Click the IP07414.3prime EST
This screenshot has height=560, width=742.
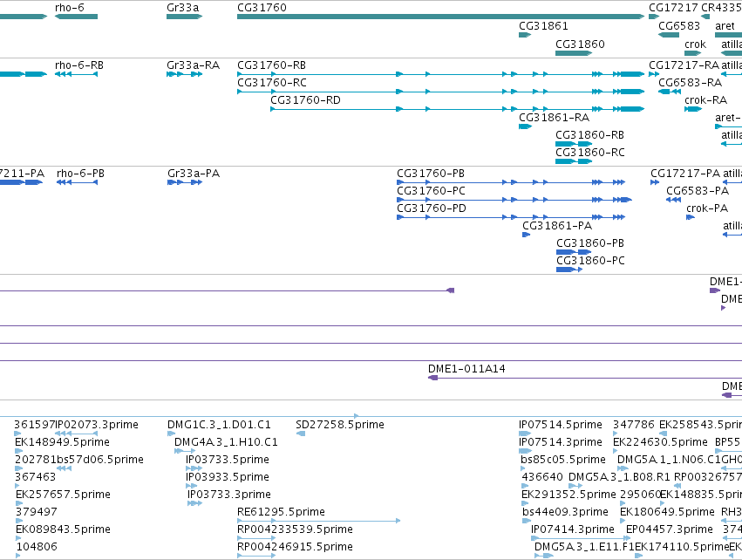pyautogui.click(x=581, y=538)
